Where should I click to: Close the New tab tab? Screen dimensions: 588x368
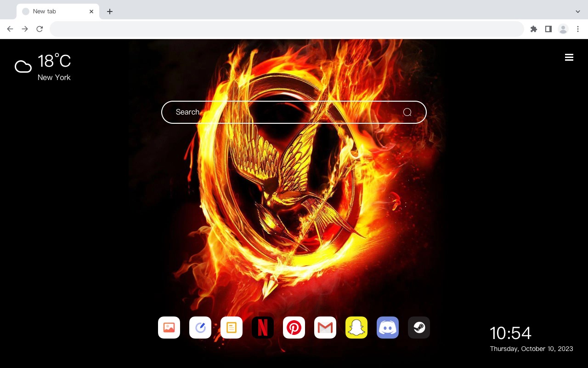point(91,11)
